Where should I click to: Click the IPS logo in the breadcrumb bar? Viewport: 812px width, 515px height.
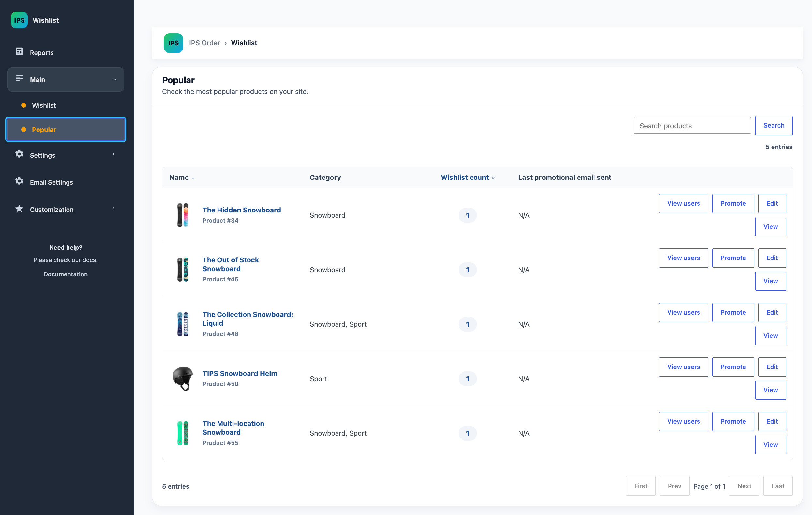(173, 43)
